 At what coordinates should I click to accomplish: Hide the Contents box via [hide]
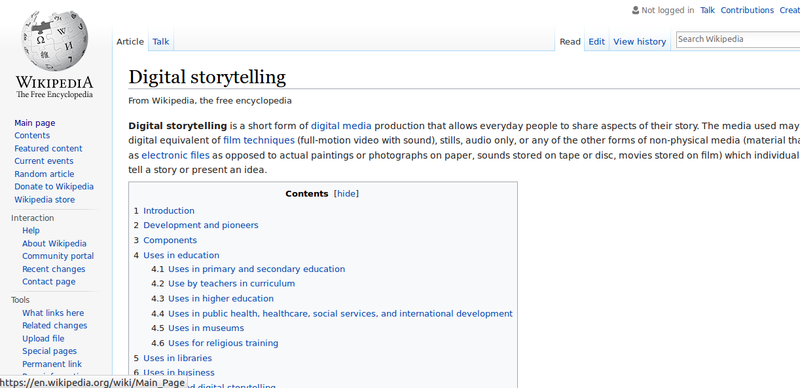point(346,194)
